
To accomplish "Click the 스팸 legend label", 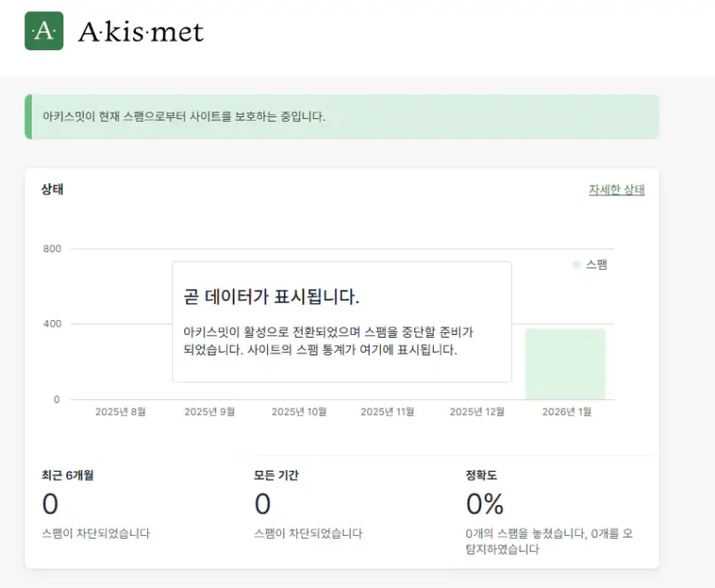I will pyautogui.click(x=596, y=265).
